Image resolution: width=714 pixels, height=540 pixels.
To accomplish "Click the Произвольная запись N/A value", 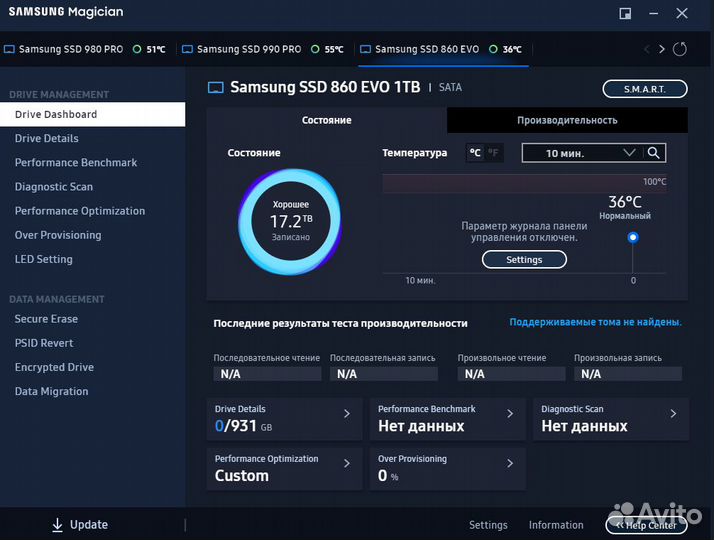I will coord(628,374).
